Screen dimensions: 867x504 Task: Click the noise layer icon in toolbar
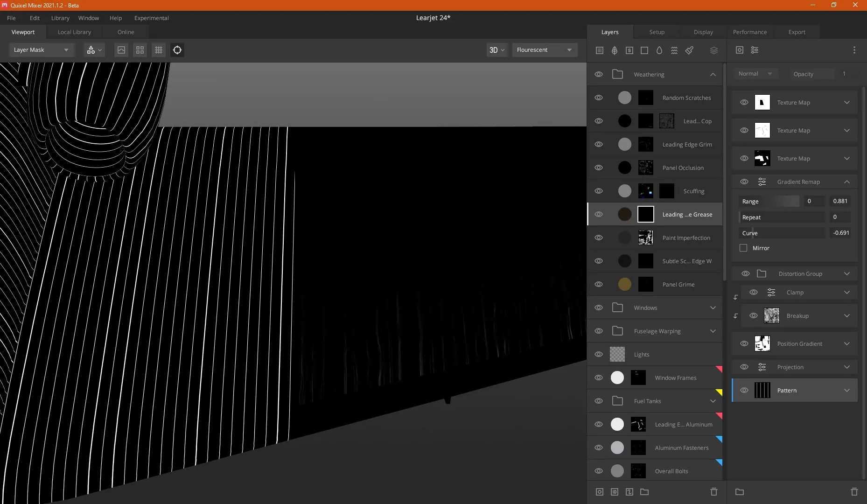[674, 50]
